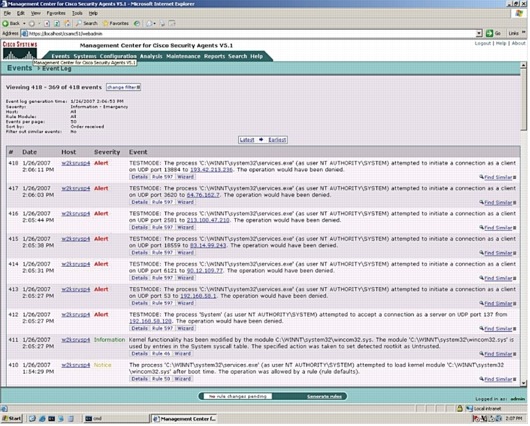Open the Search navigation tab
The width and height of the screenshot is (530, 426).
pyautogui.click(x=238, y=56)
